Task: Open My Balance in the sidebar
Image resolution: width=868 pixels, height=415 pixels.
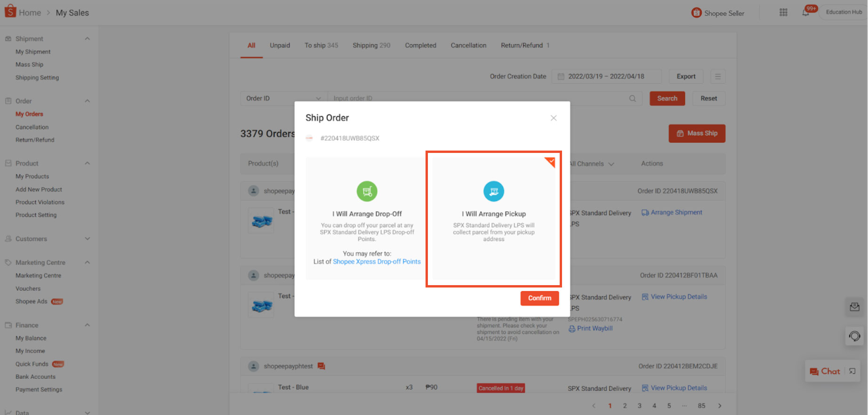Action: pos(31,338)
